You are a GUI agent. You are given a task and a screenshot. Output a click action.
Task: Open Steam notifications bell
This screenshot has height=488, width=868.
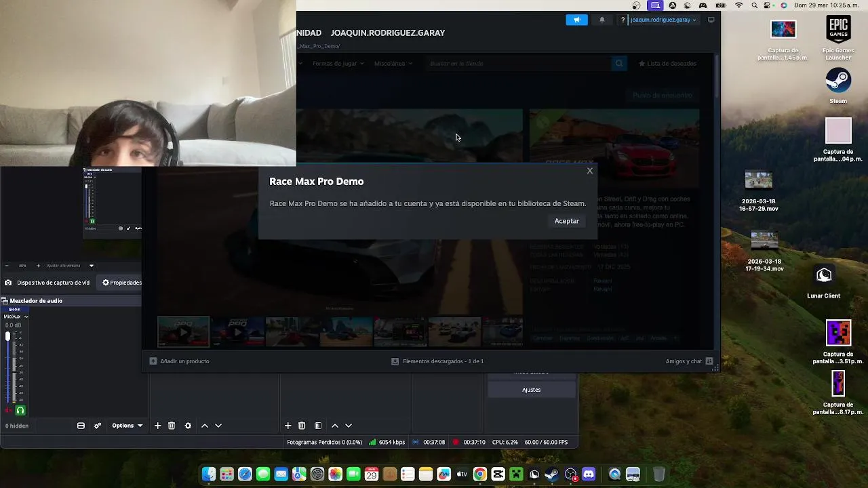[601, 20]
